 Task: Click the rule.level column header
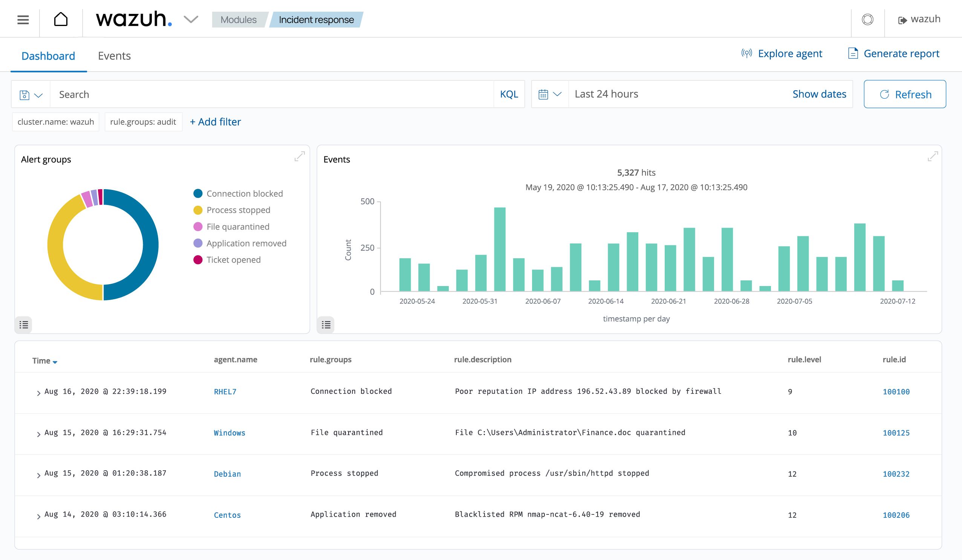(x=804, y=360)
